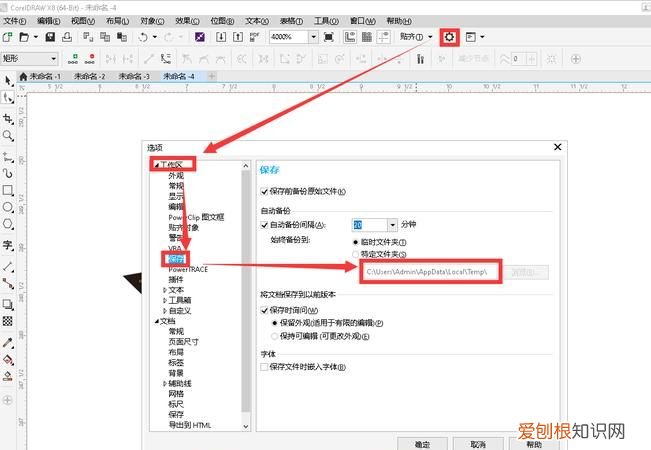The image size is (651, 450).
Task: Click the backup folder path field
Action: 431,272
